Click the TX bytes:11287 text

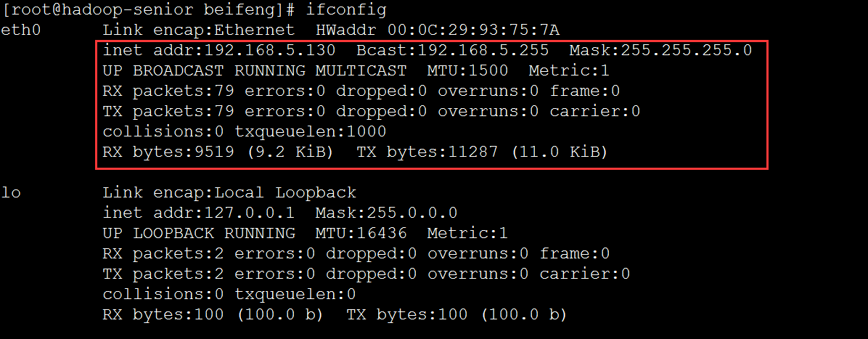pyautogui.click(x=427, y=152)
